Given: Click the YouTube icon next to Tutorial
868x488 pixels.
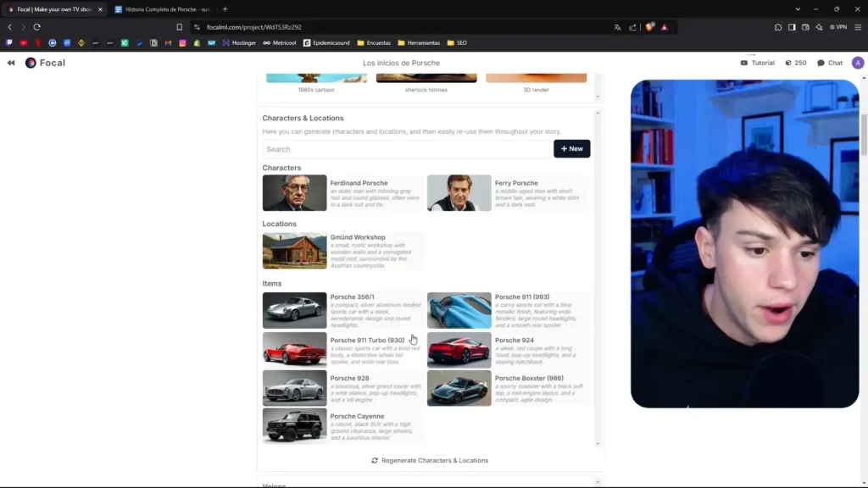Looking at the screenshot, I should coord(745,62).
